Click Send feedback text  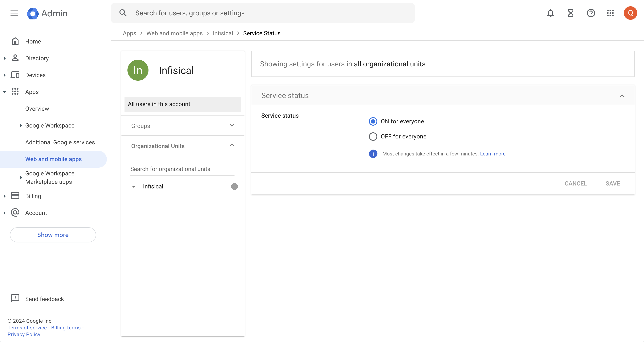point(45,299)
